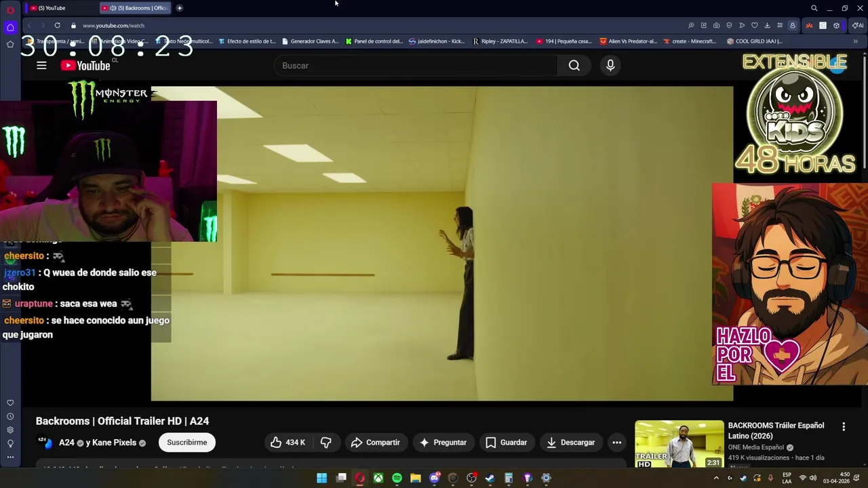The height and width of the screenshot is (488, 868).
Task: Click the Buscar search field
Action: tap(415, 66)
